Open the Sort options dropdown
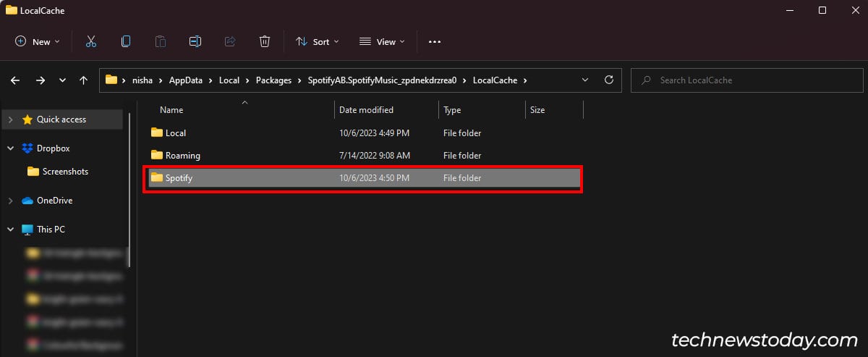Image resolution: width=868 pixels, height=357 pixels. 318,42
